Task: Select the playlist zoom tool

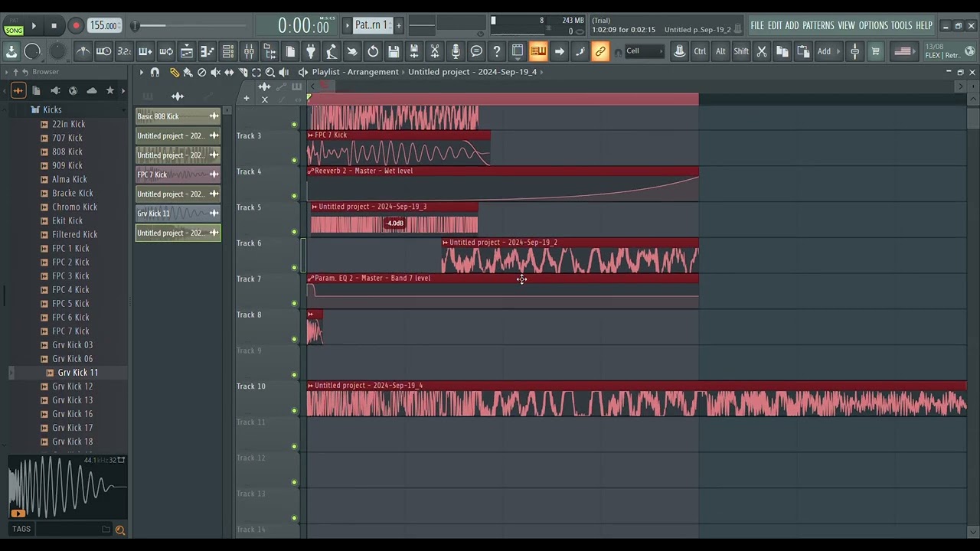Action: 270,72
